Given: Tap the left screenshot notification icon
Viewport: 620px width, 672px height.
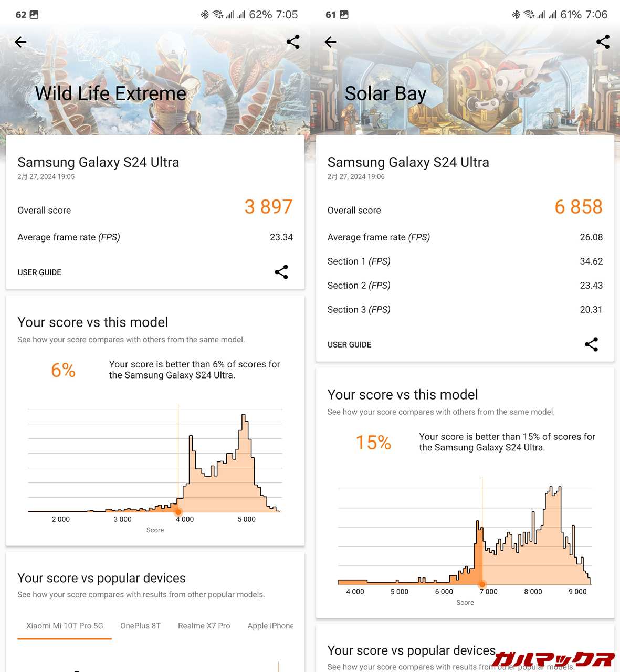Looking at the screenshot, I should click(x=34, y=15).
